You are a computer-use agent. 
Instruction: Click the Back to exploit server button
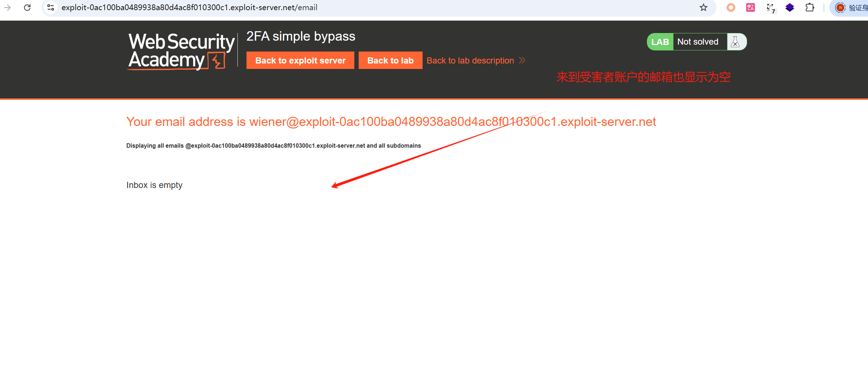point(300,61)
